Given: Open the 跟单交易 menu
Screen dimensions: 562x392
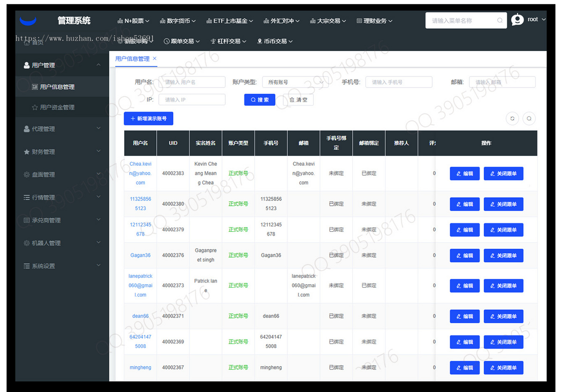Looking at the screenshot, I should pyautogui.click(x=182, y=41).
